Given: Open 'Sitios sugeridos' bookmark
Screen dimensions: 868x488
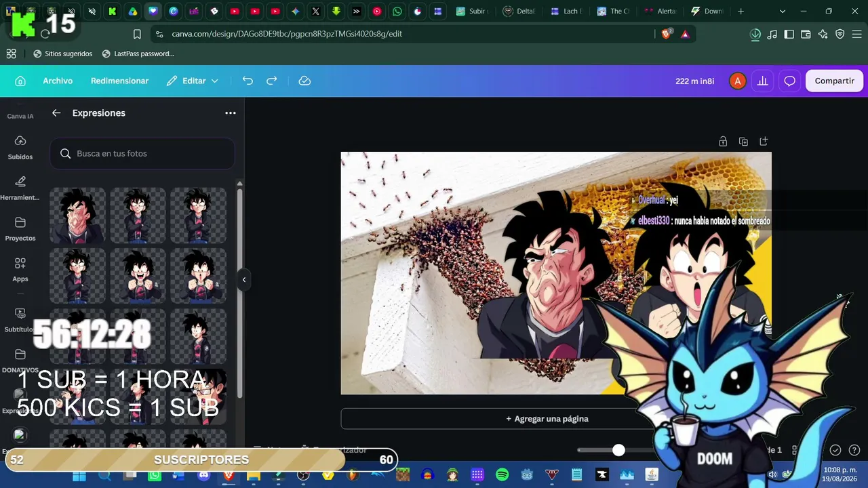Looking at the screenshot, I should coord(62,54).
